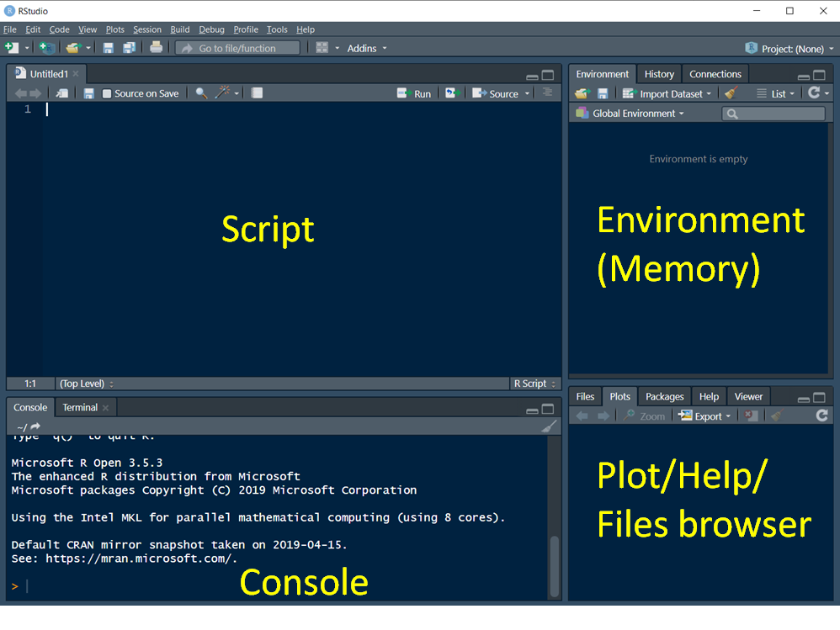
Task: Switch to the Files tab
Action: pyautogui.click(x=585, y=397)
